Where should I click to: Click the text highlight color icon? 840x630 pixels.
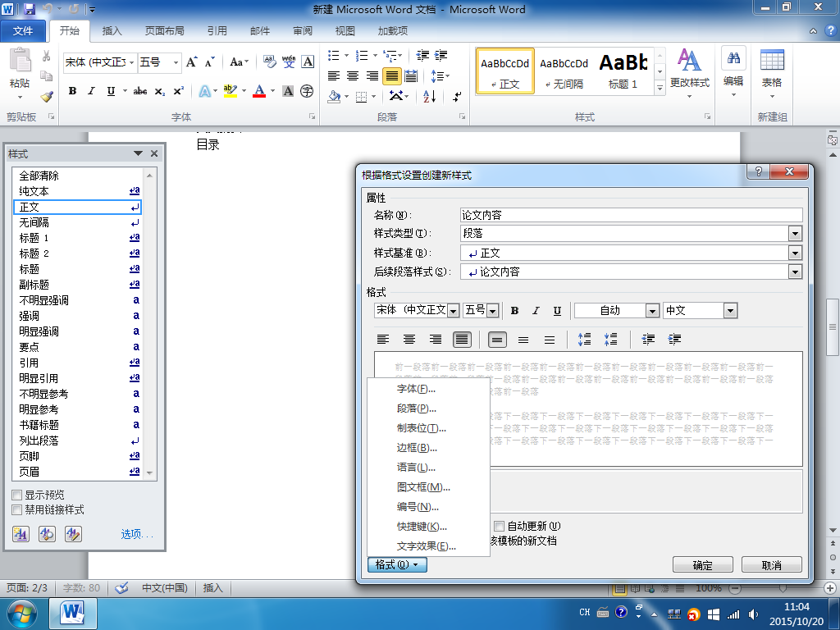pyautogui.click(x=231, y=91)
